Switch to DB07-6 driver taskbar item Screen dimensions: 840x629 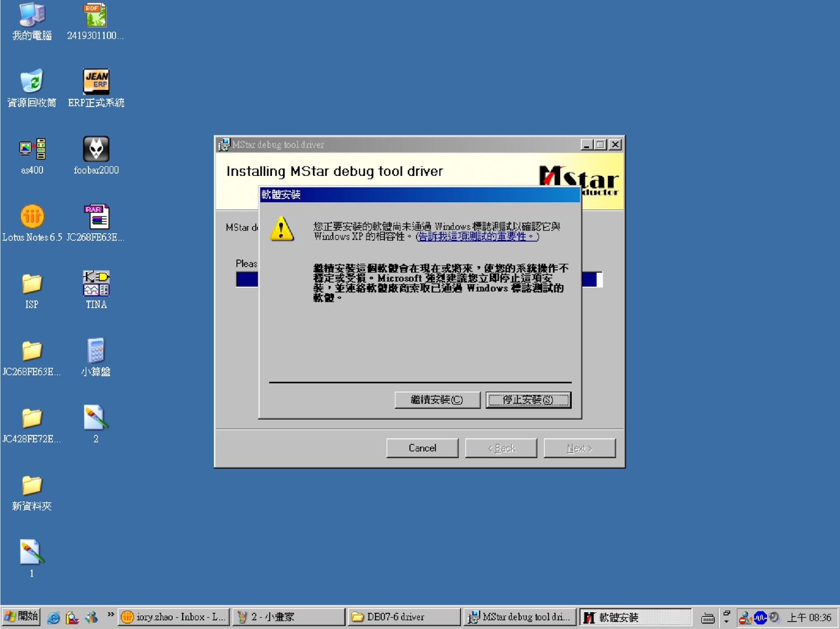click(404, 617)
